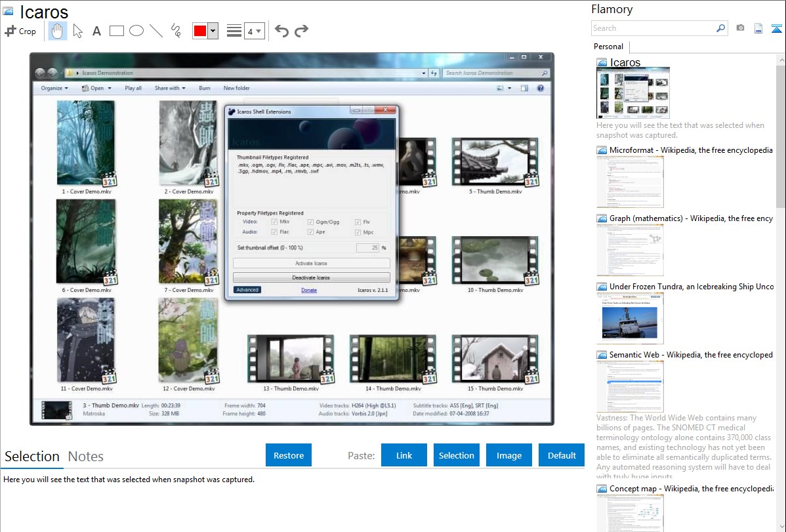Click the Restore button
Image resolution: width=786 pixels, height=532 pixels.
tap(289, 455)
